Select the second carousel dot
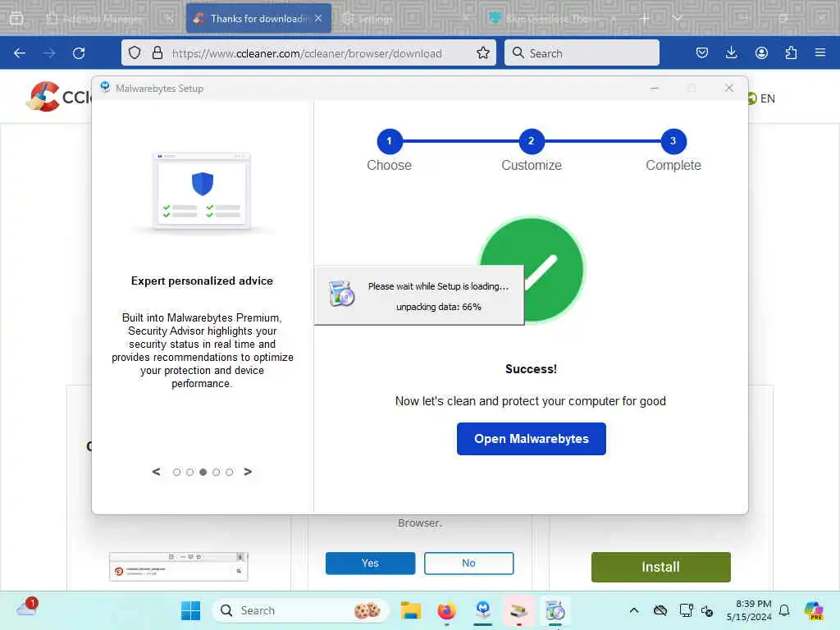This screenshot has width=840, height=630. tap(189, 472)
